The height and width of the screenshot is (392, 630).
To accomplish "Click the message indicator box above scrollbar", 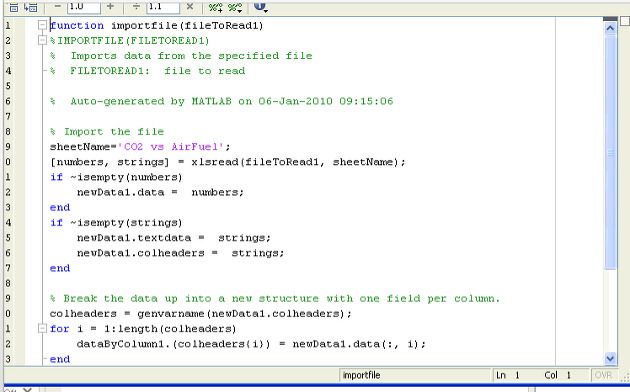I will [x=625, y=20].
